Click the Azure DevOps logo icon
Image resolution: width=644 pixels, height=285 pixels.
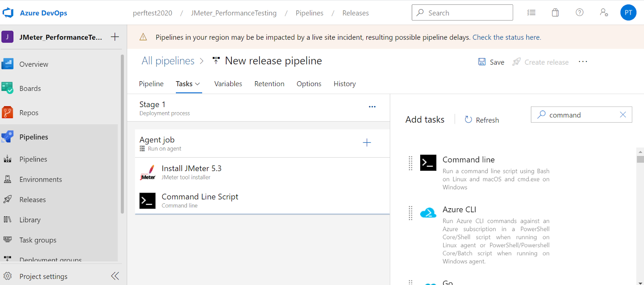click(x=8, y=13)
